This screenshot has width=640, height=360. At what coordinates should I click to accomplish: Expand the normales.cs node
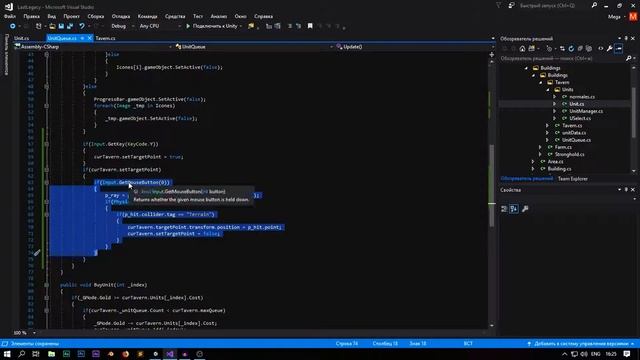(555, 97)
